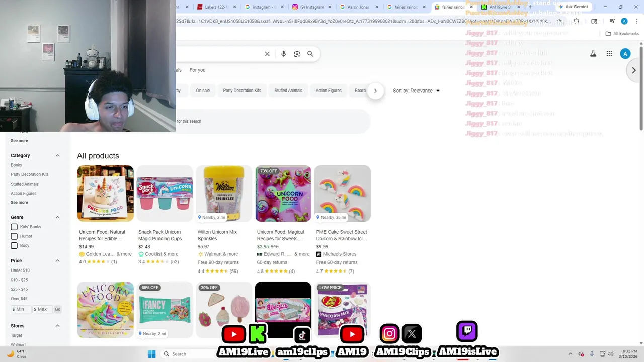Open Snack Pack Unicorn Magic Pudding thumbnail
Image resolution: width=644 pixels, height=362 pixels.
click(x=165, y=194)
